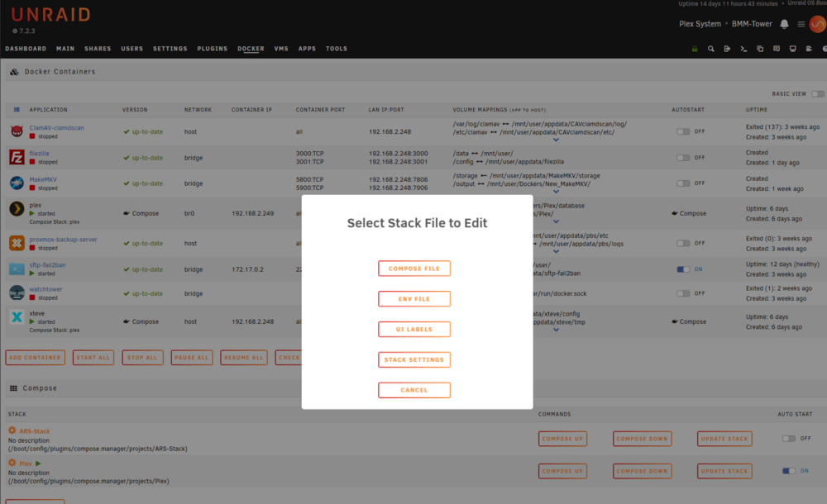Disable auto start for Plex stack
Screen dimensions: 827x504
[x=788, y=471]
